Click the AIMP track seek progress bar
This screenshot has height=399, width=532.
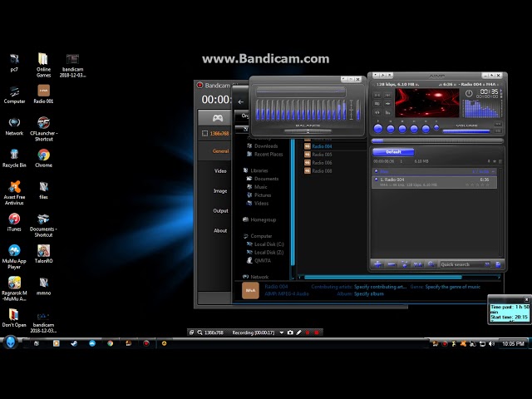(x=437, y=140)
